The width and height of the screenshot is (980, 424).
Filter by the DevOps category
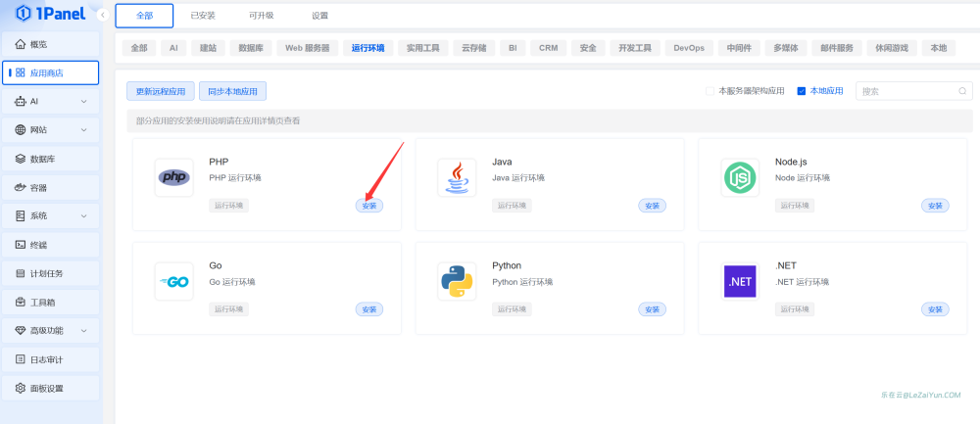[689, 48]
